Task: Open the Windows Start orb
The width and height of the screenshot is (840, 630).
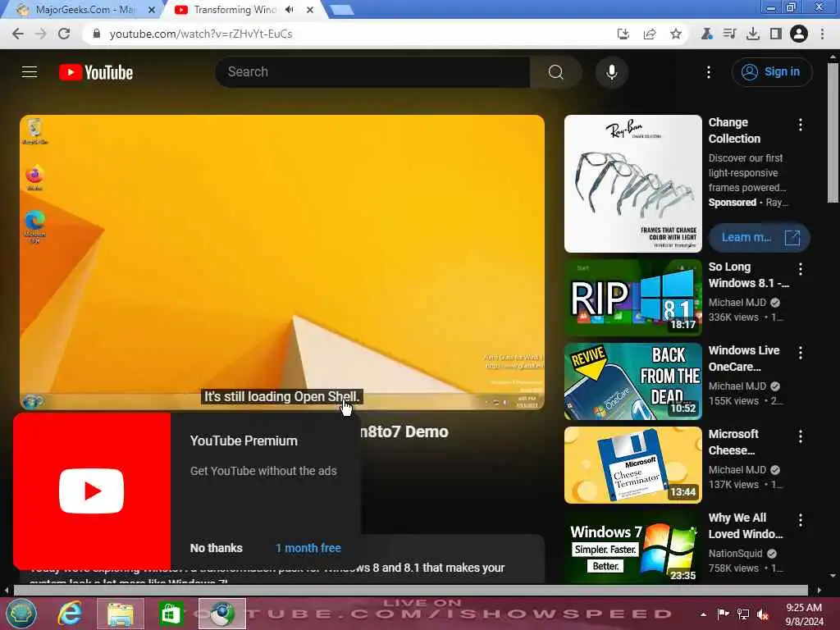Action: point(21,614)
